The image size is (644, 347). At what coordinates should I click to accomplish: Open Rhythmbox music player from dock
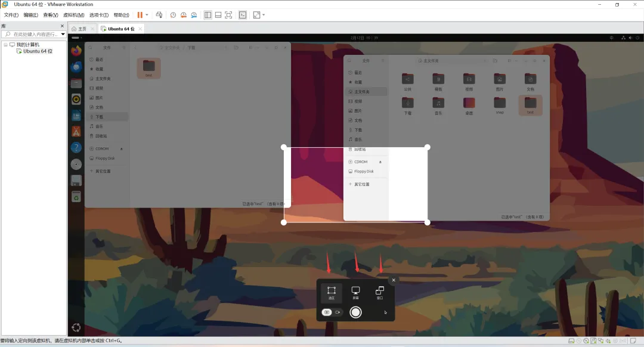(x=76, y=99)
